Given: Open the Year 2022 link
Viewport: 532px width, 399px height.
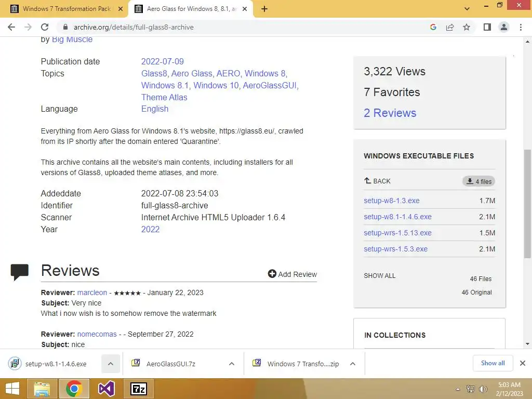Looking at the screenshot, I should tap(150, 229).
